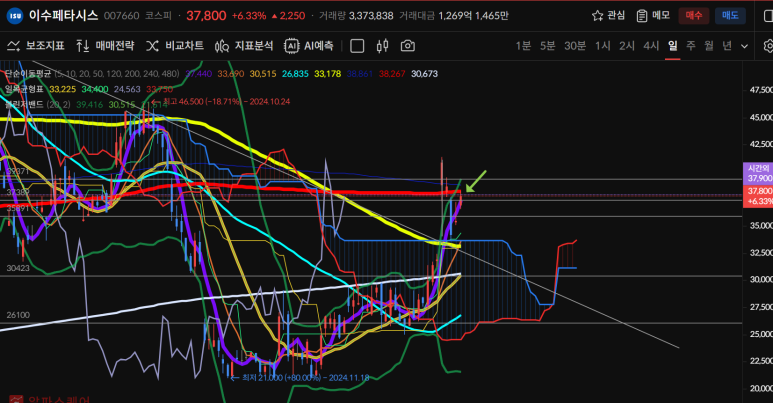773x403 pixels.
Task: Capture chart with camera icon
Action: click(407, 46)
